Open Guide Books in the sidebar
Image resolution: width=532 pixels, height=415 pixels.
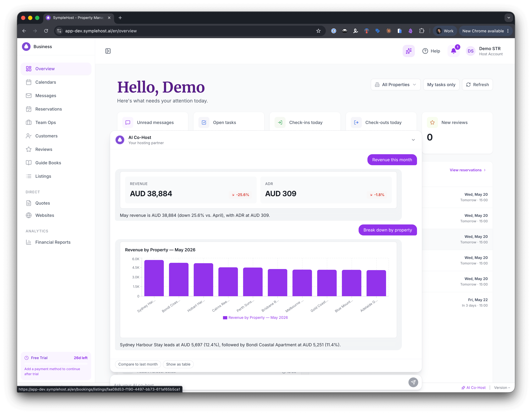(x=56, y=163)
